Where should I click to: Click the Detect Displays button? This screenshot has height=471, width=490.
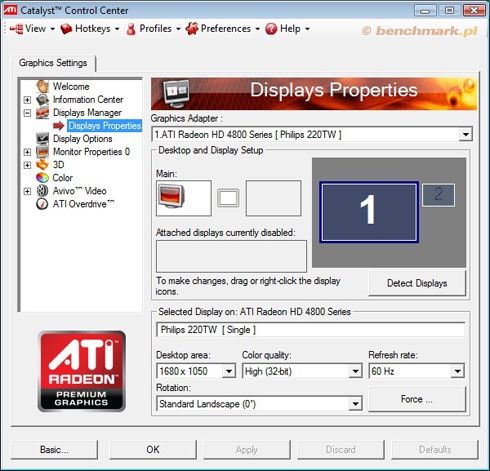click(x=417, y=283)
